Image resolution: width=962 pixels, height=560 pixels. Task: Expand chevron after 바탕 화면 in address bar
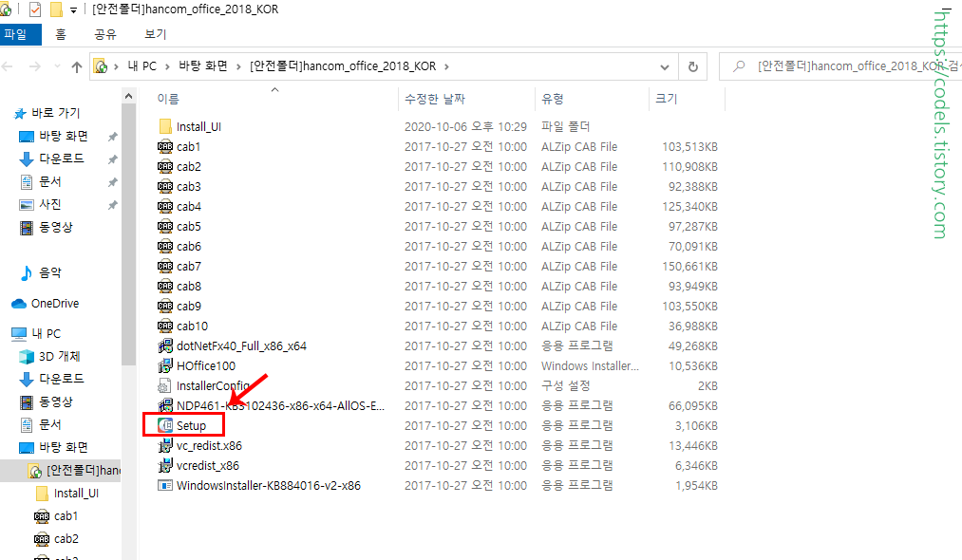pyautogui.click(x=238, y=66)
